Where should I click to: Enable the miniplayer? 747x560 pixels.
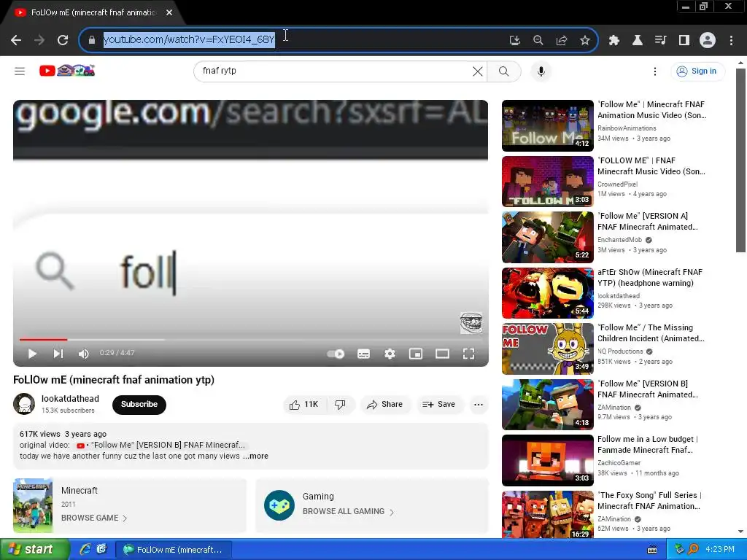[416, 354]
